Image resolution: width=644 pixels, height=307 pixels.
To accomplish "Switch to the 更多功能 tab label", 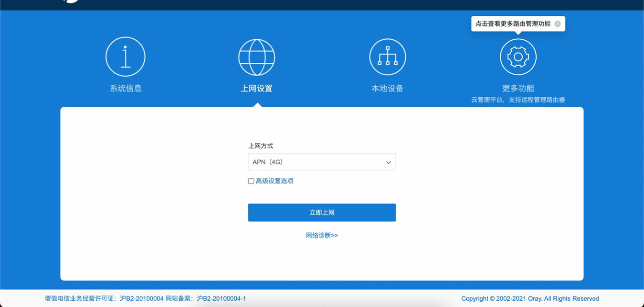I will pos(518,89).
